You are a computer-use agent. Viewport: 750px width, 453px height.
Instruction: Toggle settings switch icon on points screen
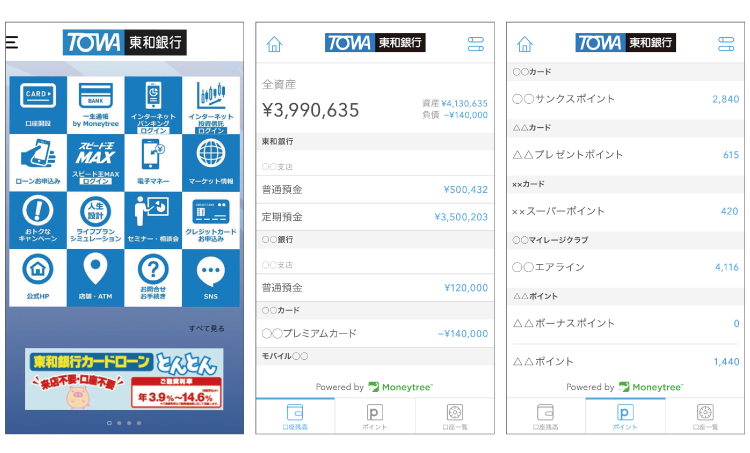click(x=726, y=44)
